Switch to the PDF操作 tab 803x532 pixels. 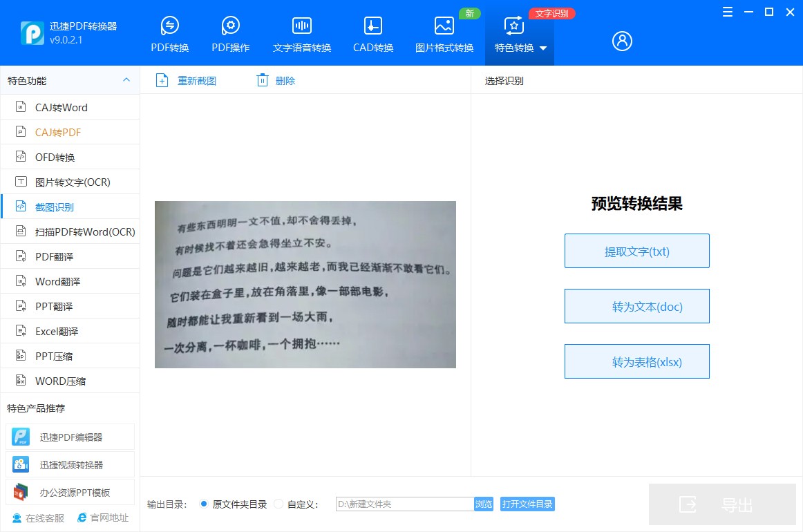tap(230, 32)
